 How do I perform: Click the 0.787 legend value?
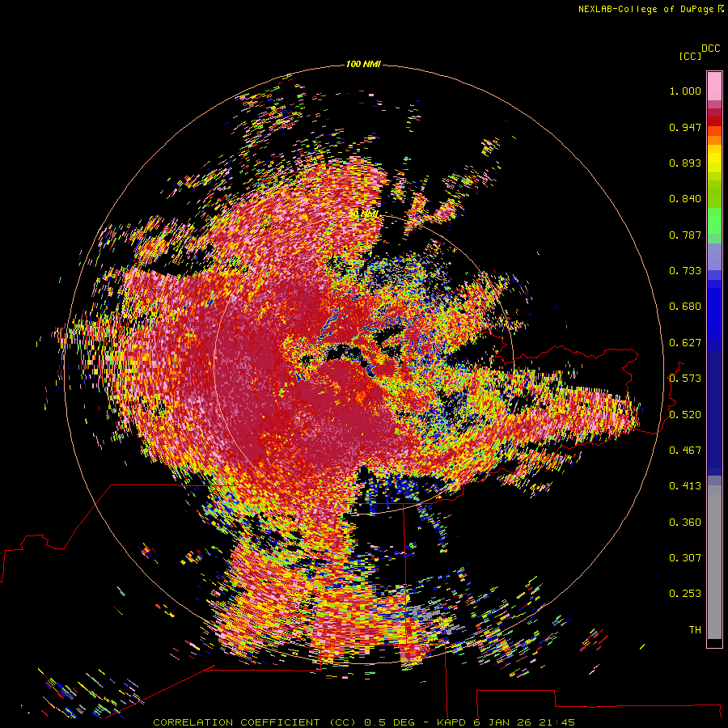685,235
